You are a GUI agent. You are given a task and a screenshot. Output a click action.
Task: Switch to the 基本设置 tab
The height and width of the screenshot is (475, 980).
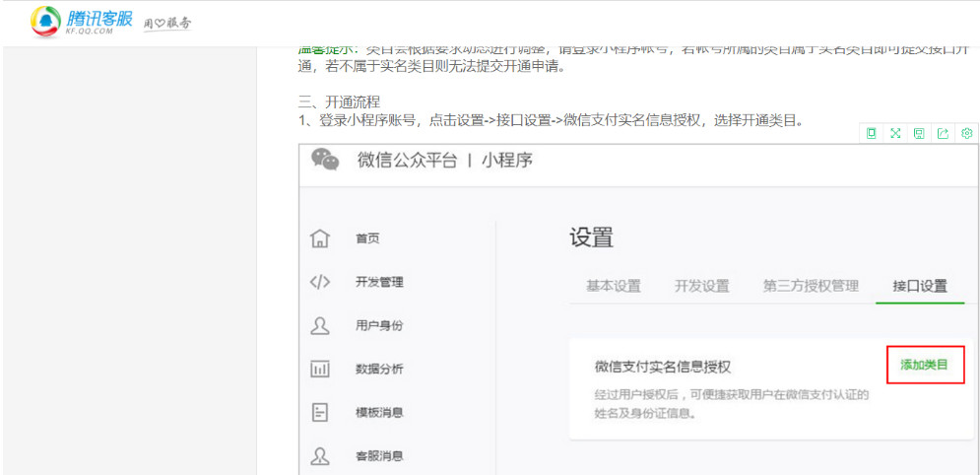tap(614, 286)
